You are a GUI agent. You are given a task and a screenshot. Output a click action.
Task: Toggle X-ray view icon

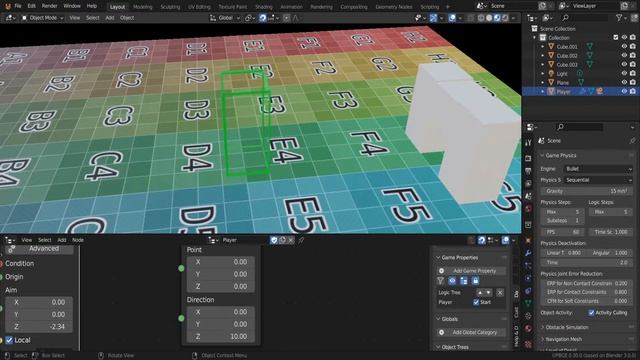click(471, 18)
